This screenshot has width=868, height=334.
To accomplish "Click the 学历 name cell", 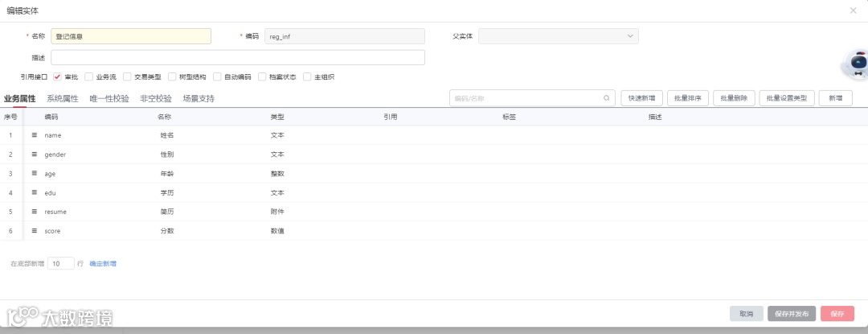I will pyautogui.click(x=166, y=193).
